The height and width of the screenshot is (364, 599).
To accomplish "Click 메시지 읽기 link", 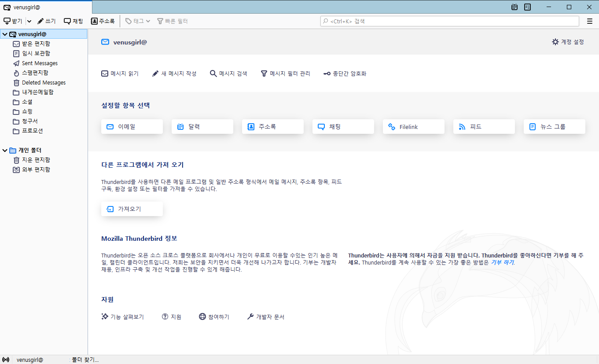I will [x=120, y=74].
